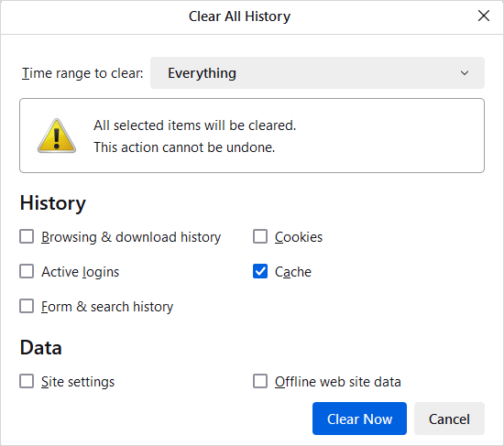Screen dimensions: 504x446
Task: Select the Offline web site data checkbox
Action: click(x=260, y=381)
